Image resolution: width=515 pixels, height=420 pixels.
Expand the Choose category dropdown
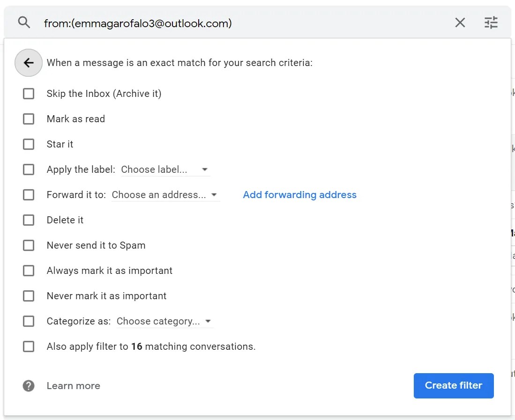click(164, 321)
